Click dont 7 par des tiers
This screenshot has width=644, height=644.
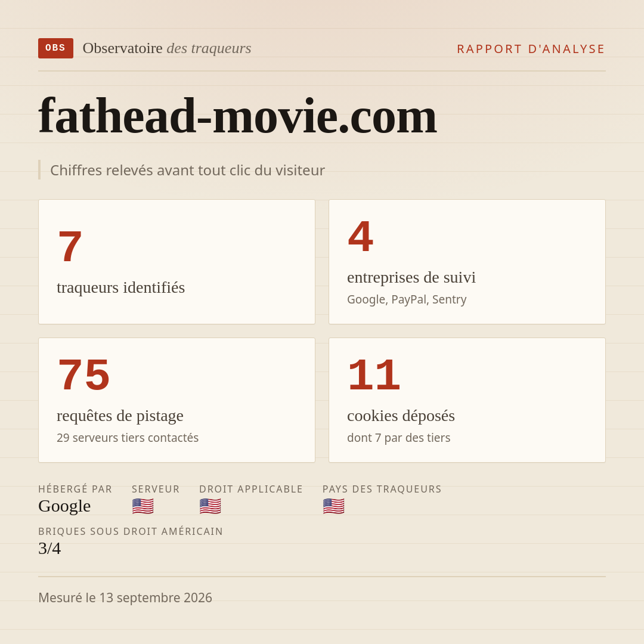pos(398,438)
